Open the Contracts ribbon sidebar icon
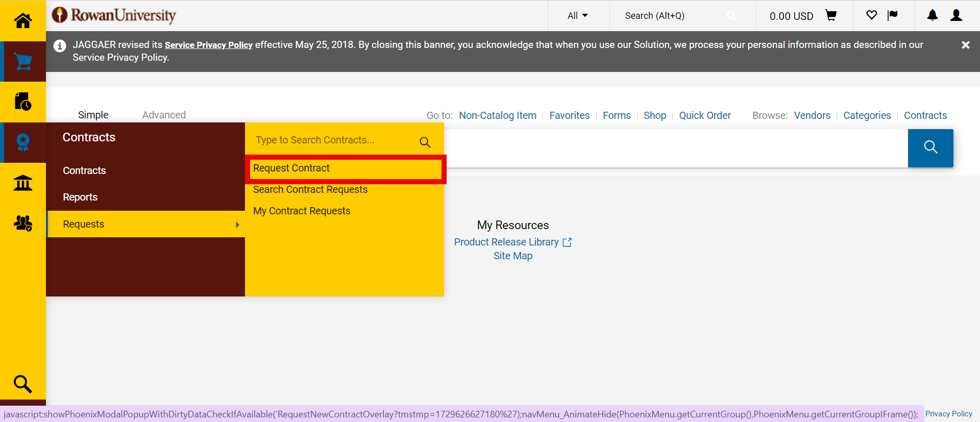 point(23,142)
